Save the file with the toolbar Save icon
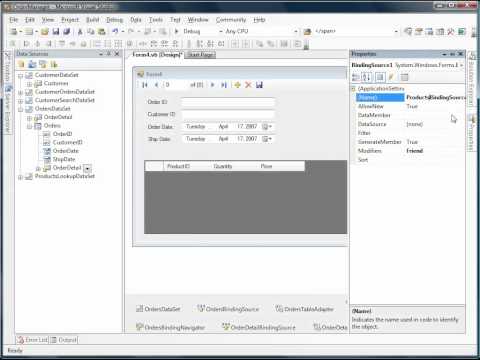The height and width of the screenshot is (360, 480). coord(56,31)
